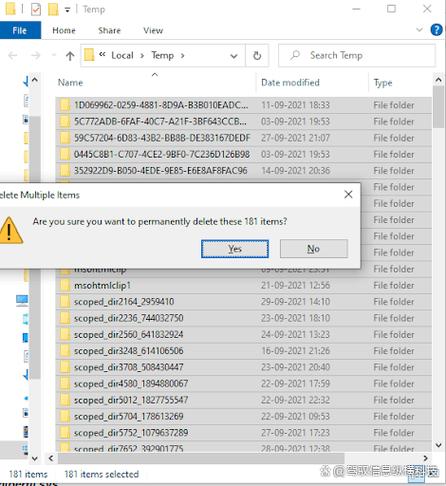Click the Search Temp input field
The height and width of the screenshot is (486, 446).
coord(357,55)
